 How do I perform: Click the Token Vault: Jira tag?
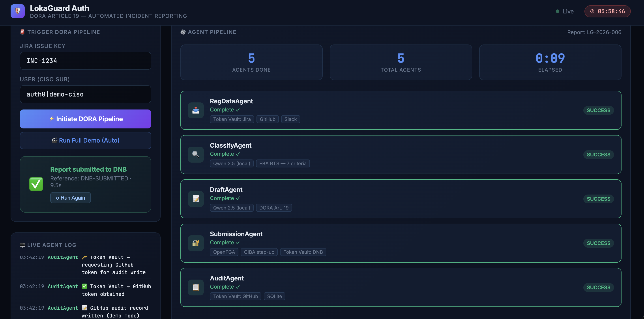[x=232, y=119]
